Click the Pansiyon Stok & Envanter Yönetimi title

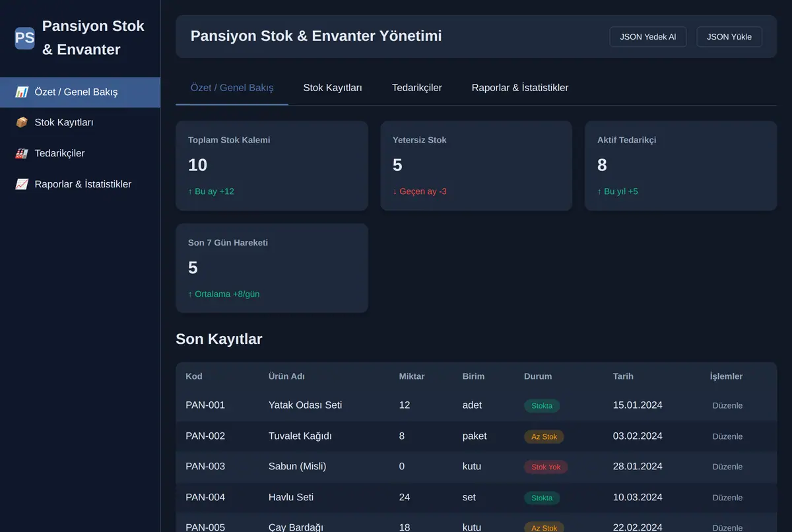[316, 36]
